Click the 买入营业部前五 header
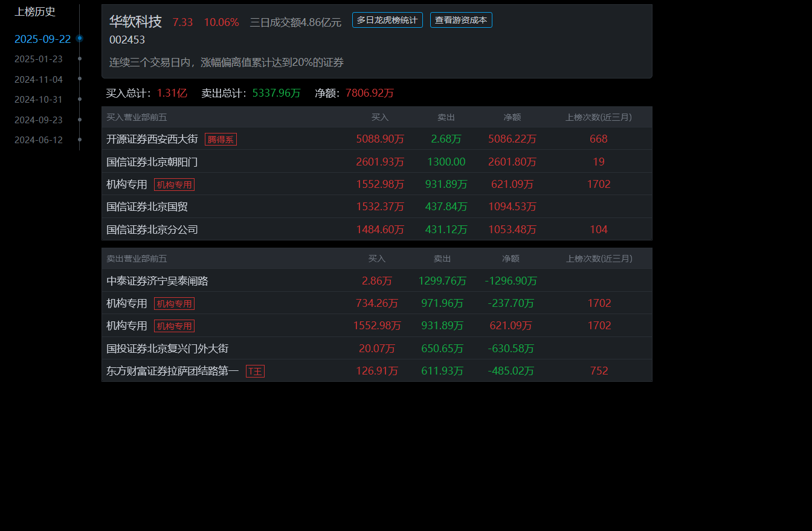Image resolution: width=812 pixels, height=531 pixels. (x=137, y=117)
